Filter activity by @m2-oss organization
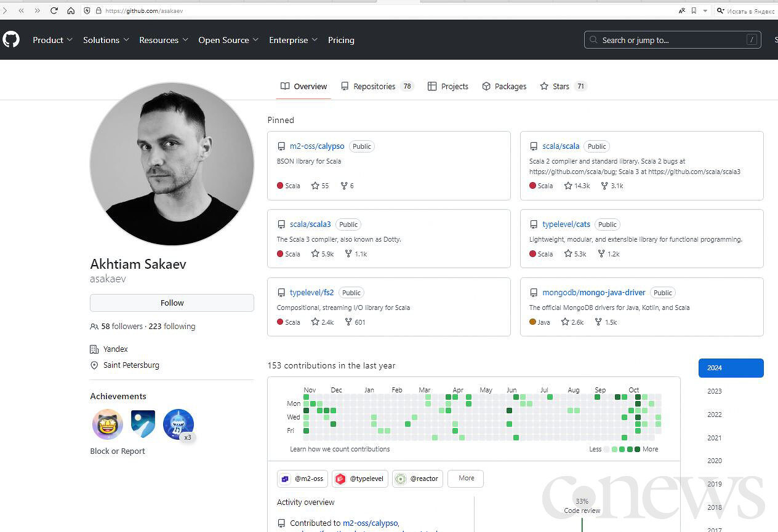The image size is (778, 532). (302, 478)
